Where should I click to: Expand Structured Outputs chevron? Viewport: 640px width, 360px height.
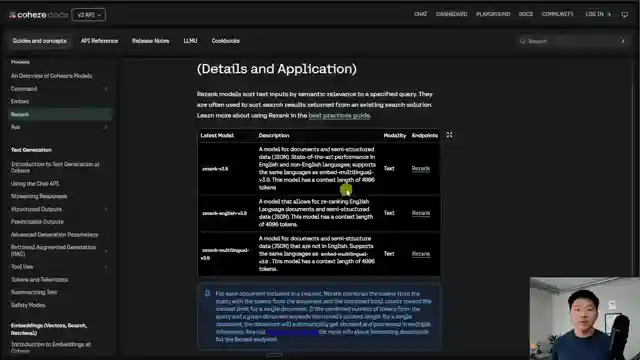click(x=106, y=209)
